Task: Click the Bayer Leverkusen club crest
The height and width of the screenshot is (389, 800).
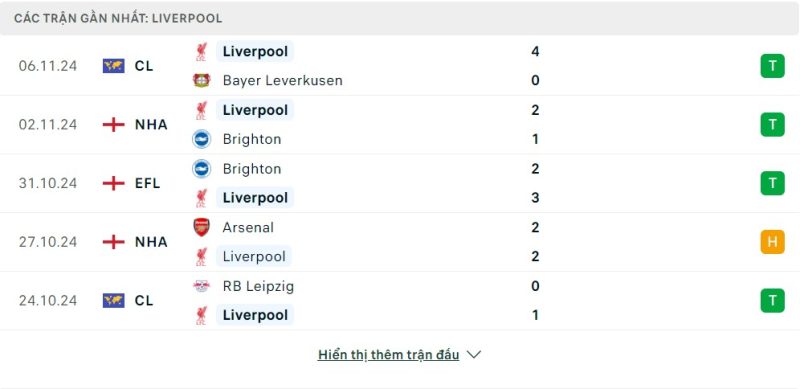Action: pos(202,81)
